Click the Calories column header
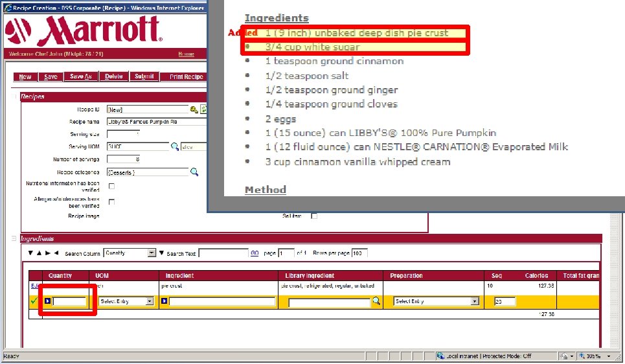The height and width of the screenshot is (364, 625). 536,275
